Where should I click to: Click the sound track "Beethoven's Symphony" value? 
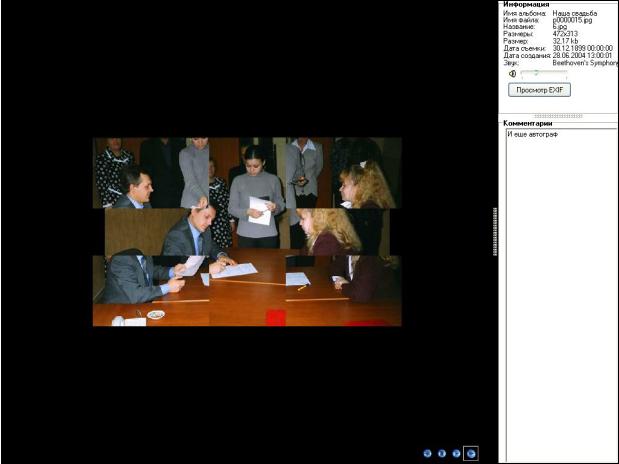click(x=585, y=62)
